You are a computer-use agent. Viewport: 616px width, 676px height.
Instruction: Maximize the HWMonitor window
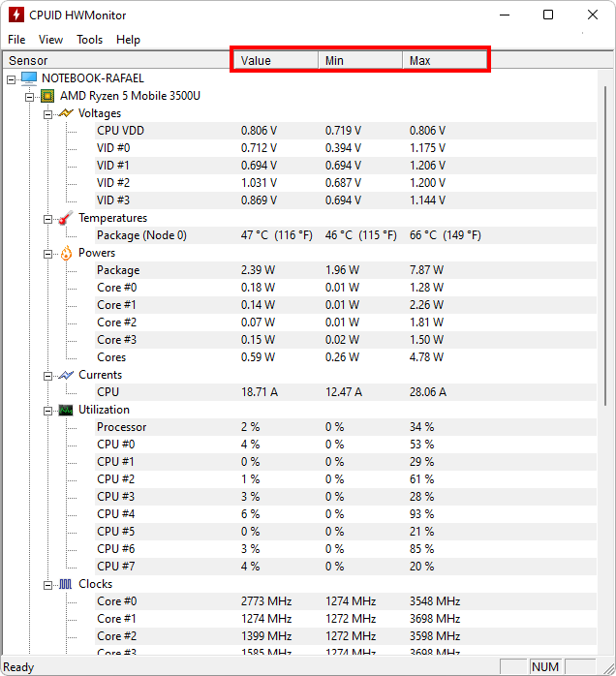[548, 15]
